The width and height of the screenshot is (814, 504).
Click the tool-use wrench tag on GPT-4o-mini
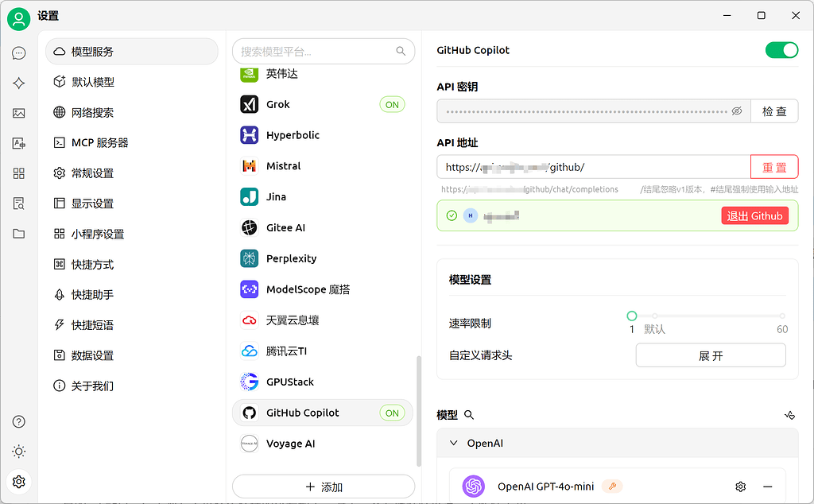click(612, 487)
